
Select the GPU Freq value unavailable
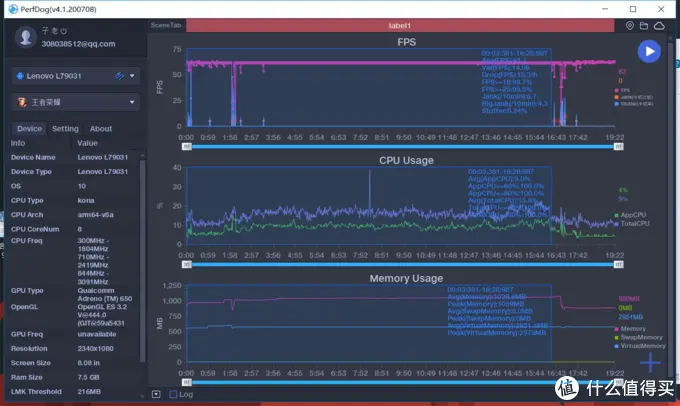(x=97, y=334)
